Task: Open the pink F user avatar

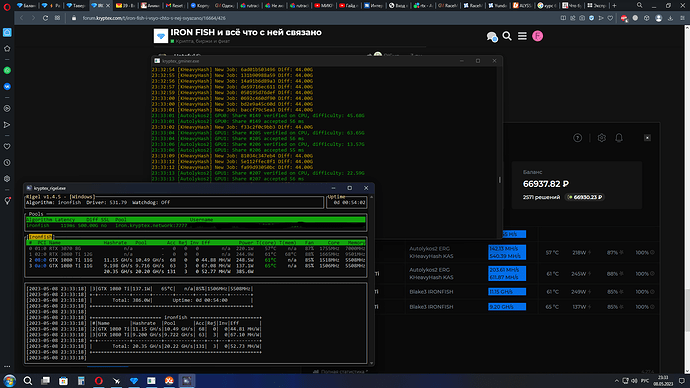Action: [x=537, y=36]
